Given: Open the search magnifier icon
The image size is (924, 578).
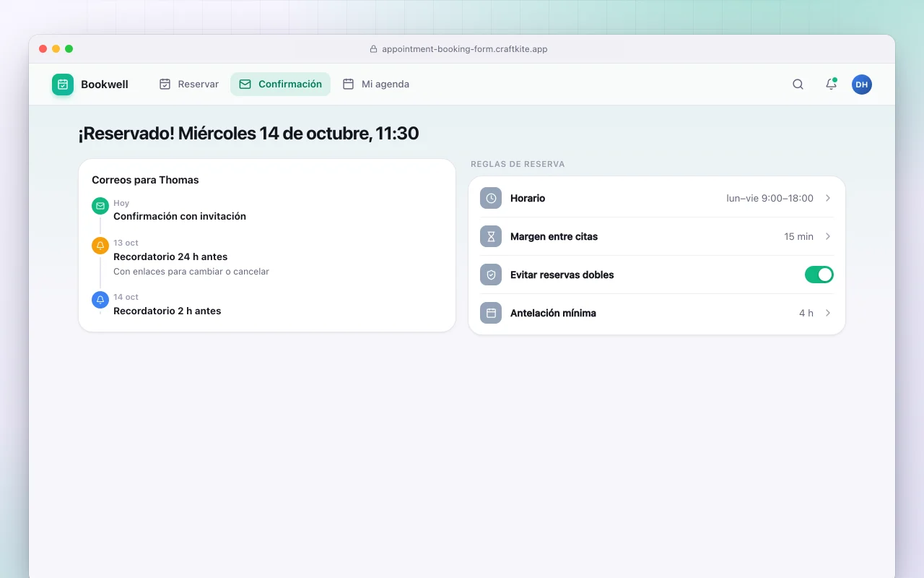Looking at the screenshot, I should tap(798, 85).
